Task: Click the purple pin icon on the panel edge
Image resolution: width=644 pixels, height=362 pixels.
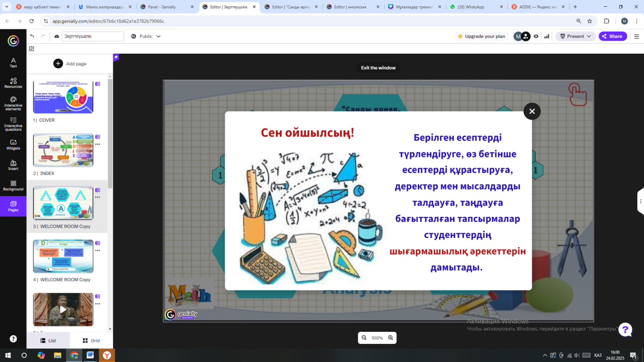Action: point(116,57)
